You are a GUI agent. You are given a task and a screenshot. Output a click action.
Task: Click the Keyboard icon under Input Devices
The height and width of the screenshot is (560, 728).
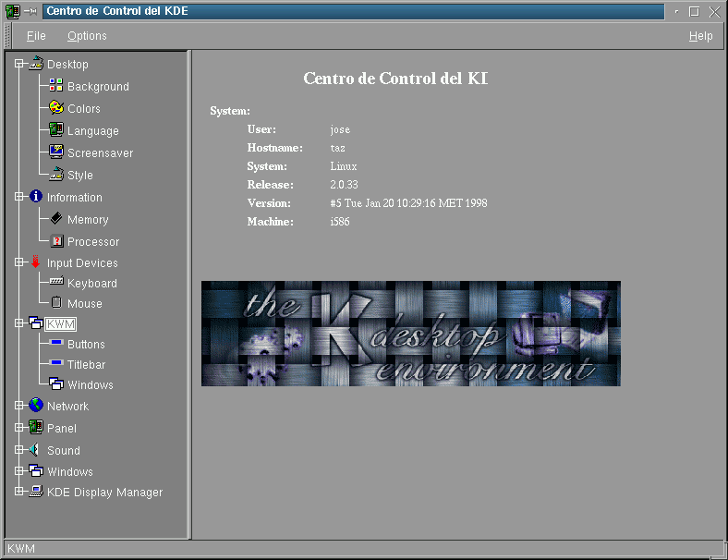pyautogui.click(x=56, y=283)
